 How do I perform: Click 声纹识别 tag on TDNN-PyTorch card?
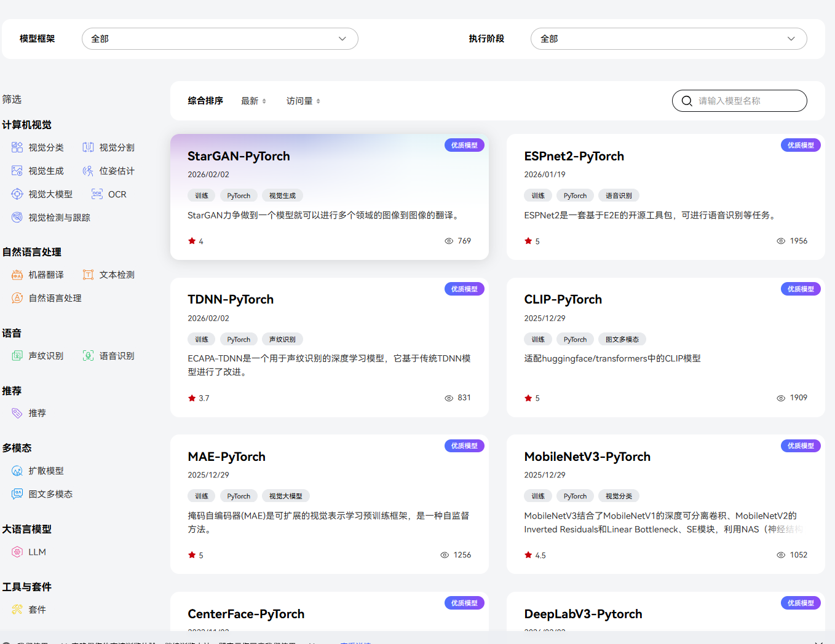pos(282,339)
